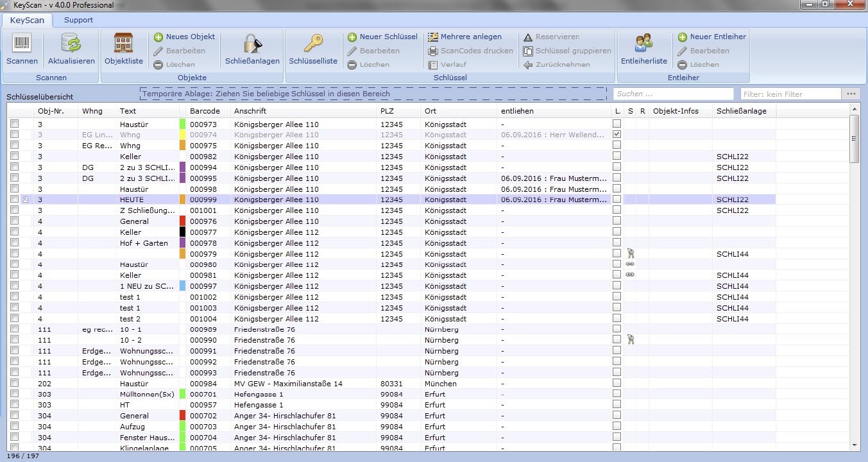Click the Neuer Schlüssel plus icon
This screenshot has height=462, width=868.
point(352,37)
